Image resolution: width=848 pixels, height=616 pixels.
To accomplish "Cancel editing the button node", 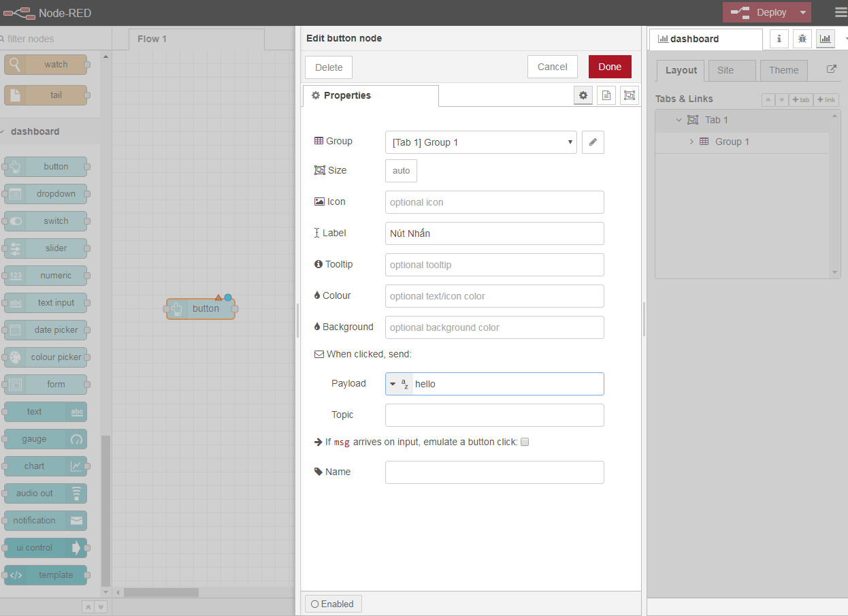I will 552,67.
